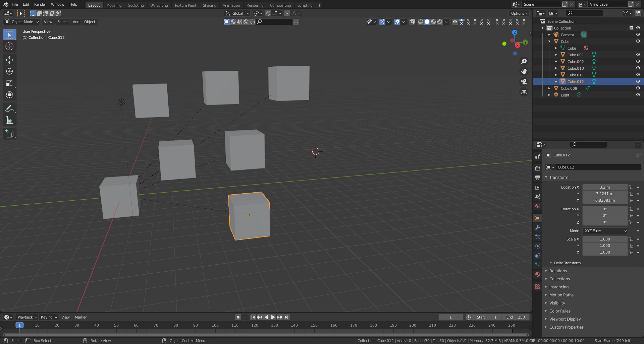Uncheck the Collection exclude checkbox
This screenshot has width=644, height=344.
[x=631, y=28]
